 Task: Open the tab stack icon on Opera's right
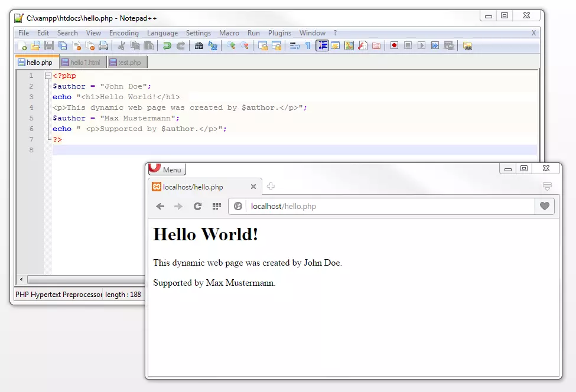tap(547, 185)
